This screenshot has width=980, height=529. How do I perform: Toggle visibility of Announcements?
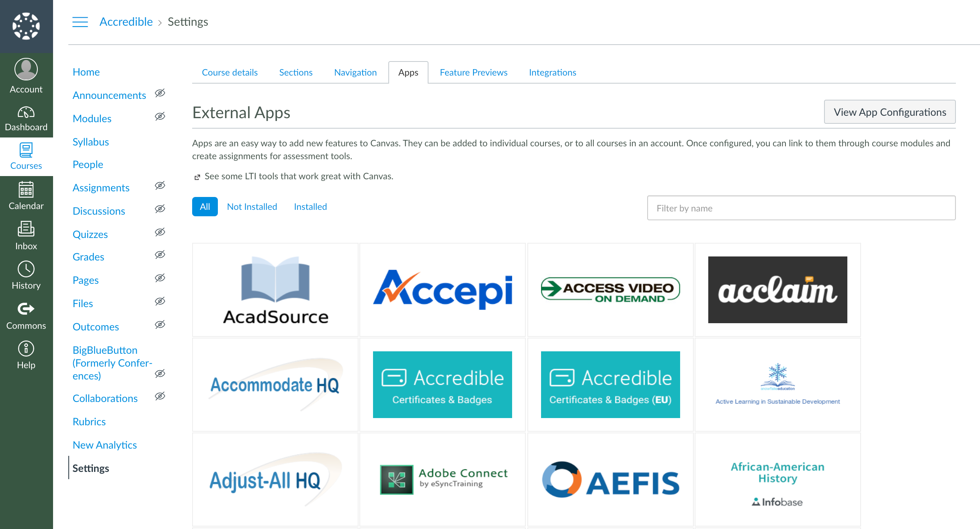[160, 93]
